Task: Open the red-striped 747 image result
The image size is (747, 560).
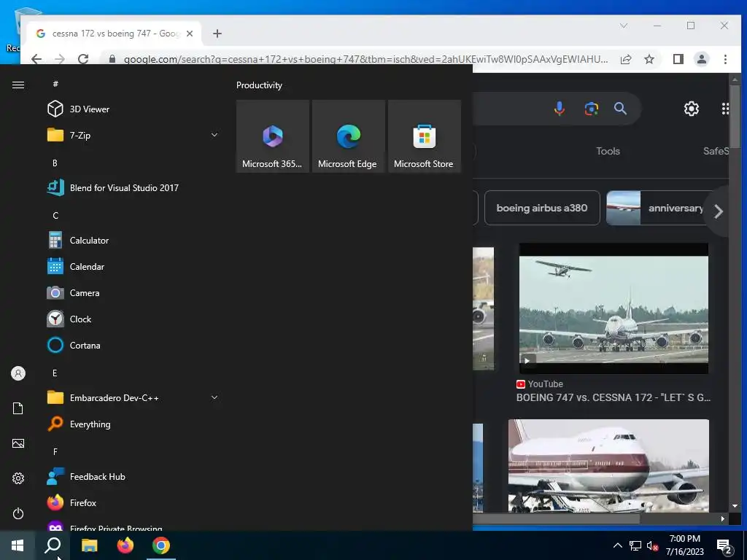Action: point(608,466)
